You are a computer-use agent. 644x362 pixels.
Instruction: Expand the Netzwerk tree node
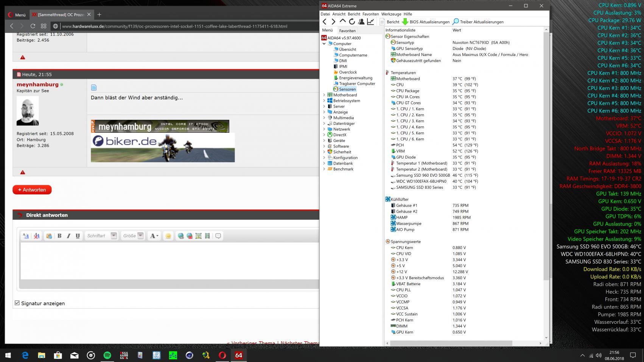[324, 129]
